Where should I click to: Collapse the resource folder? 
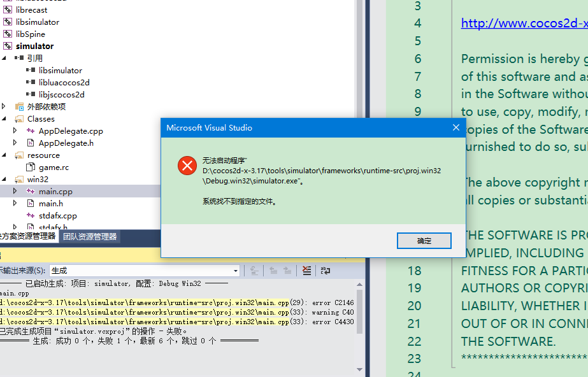coord(4,155)
